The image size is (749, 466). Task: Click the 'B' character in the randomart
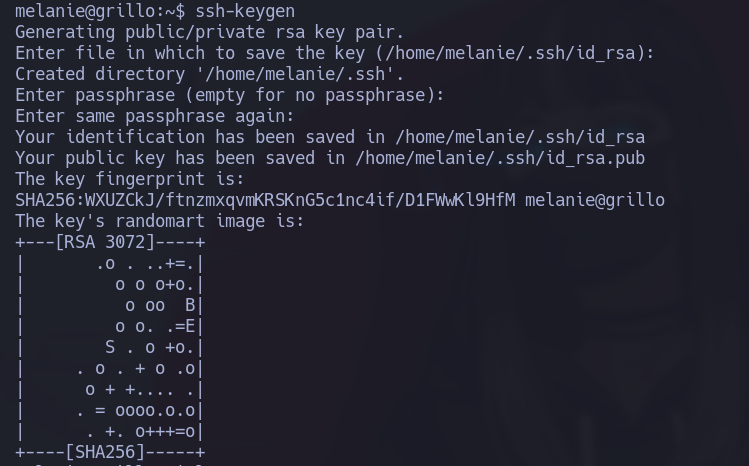(x=190, y=306)
